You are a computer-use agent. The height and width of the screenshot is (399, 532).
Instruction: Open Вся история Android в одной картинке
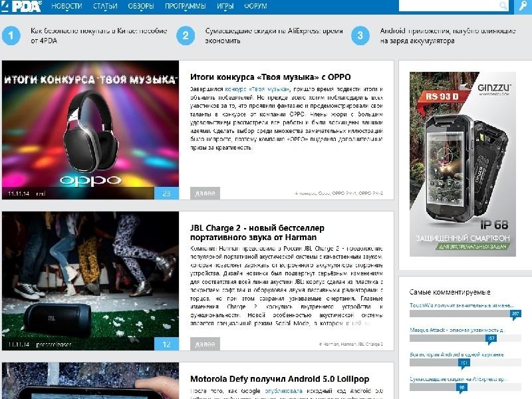coord(457,354)
